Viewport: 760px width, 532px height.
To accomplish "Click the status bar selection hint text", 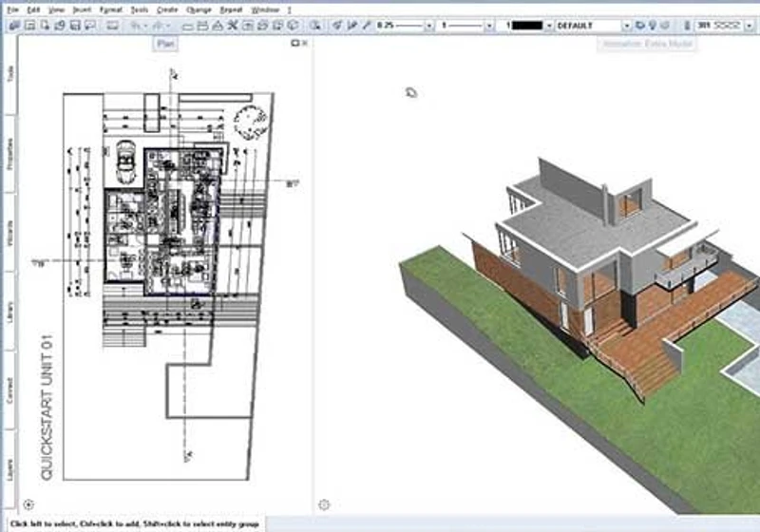I will point(135,523).
